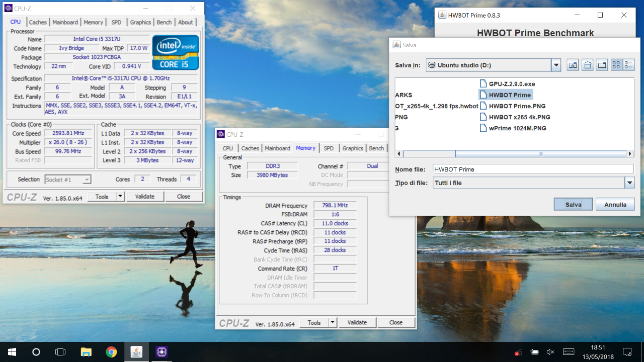Click Java icon in HWBOT Prime title bar
This screenshot has width=644, height=362.
click(442, 15)
